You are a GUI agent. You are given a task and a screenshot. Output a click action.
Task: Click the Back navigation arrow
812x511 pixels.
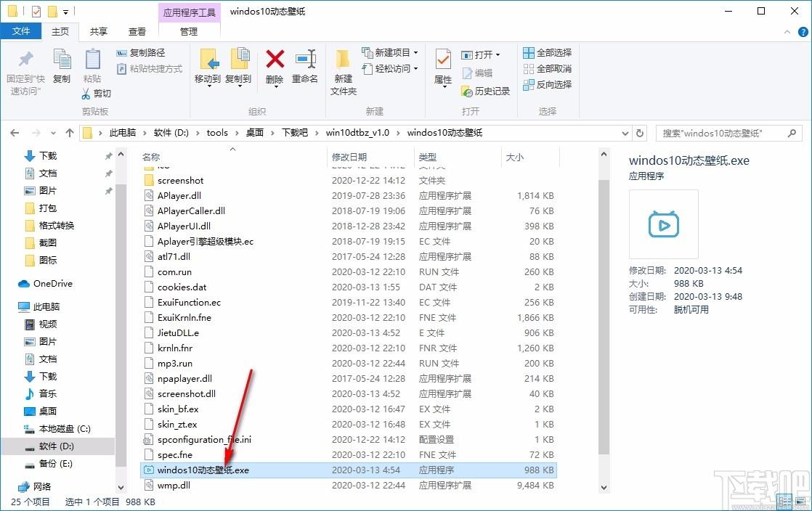pyautogui.click(x=15, y=133)
